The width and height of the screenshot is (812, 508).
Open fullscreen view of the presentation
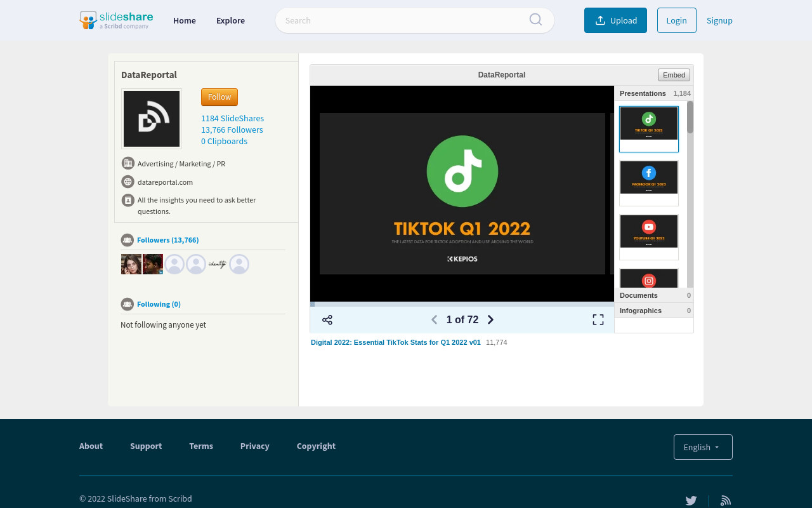(x=598, y=320)
